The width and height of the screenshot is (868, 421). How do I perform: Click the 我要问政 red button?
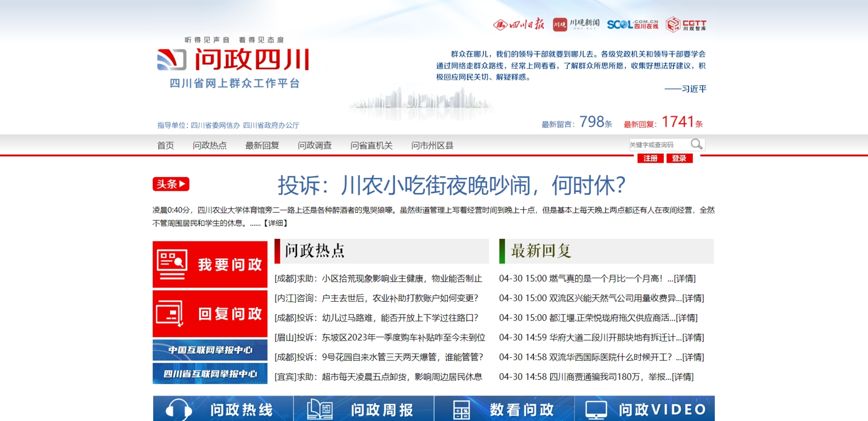click(x=210, y=264)
